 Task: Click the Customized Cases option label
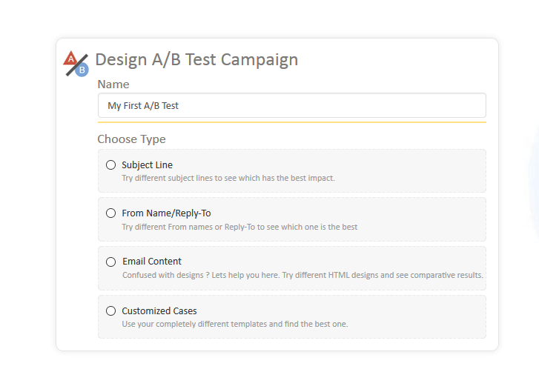159,311
